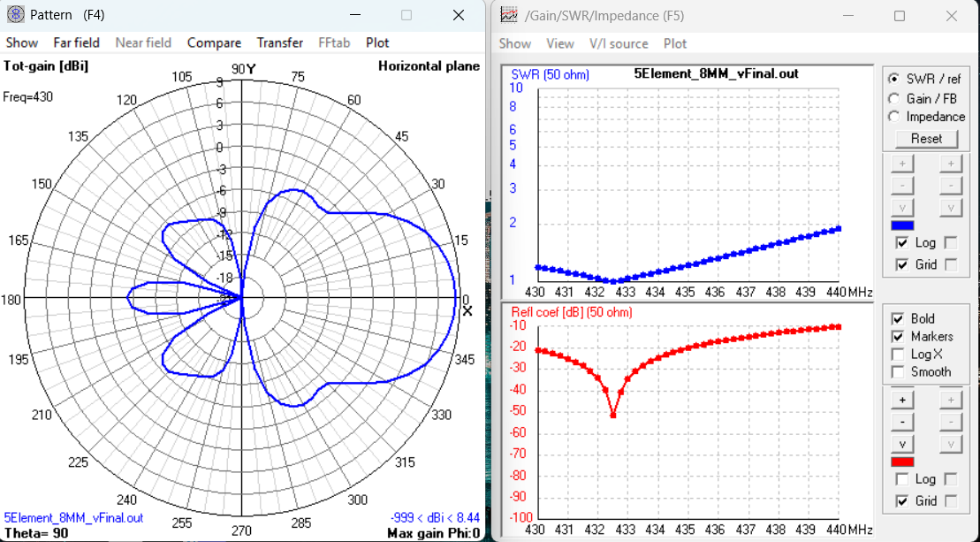980x542 pixels.
Task: Open the Far field menu
Action: (x=76, y=42)
